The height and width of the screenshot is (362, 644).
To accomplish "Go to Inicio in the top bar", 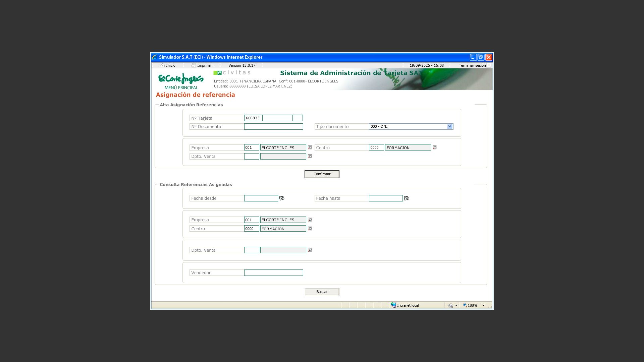I will point(171,65).
